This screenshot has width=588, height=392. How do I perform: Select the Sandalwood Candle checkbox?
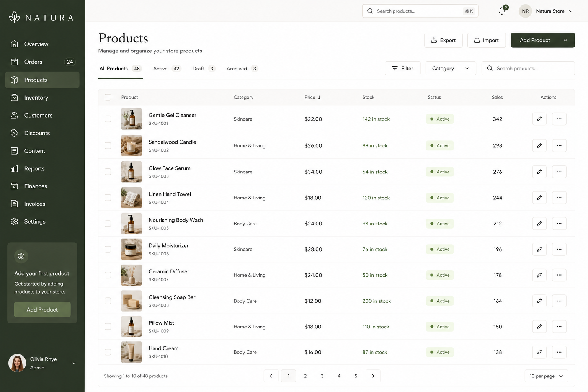tap(108, 145)
